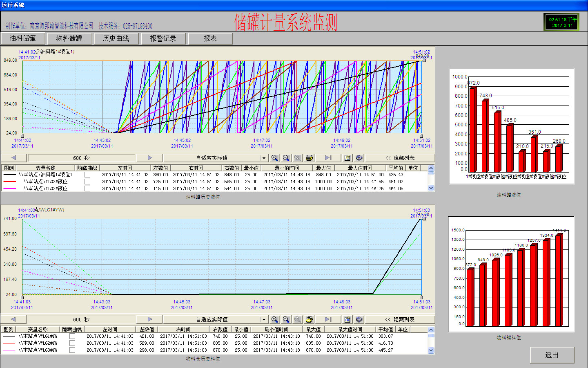Tick hide-curve checkbox for YLG3#液位
The height and width of the screenshot is (368, 588).
point(87,188)
